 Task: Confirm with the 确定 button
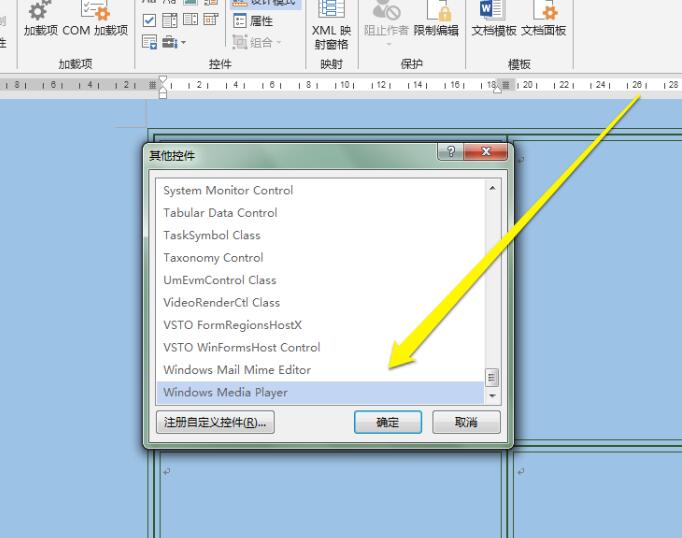pyautogui.click(x=388, y=422)
